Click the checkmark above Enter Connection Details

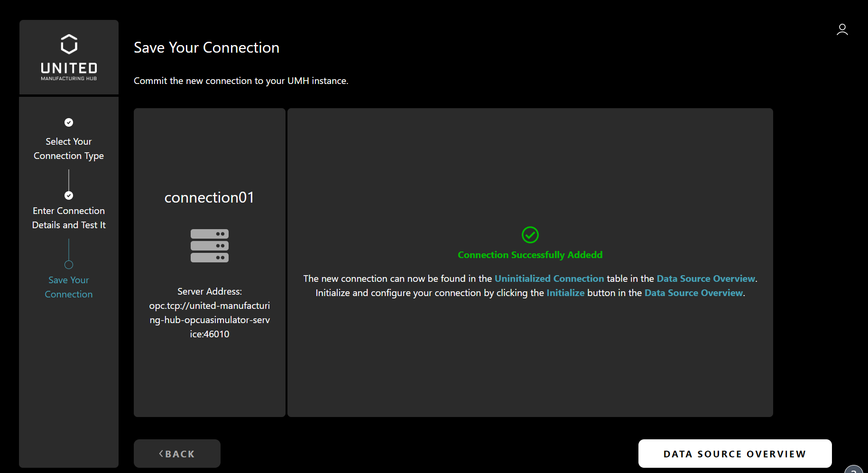(69, 195)
